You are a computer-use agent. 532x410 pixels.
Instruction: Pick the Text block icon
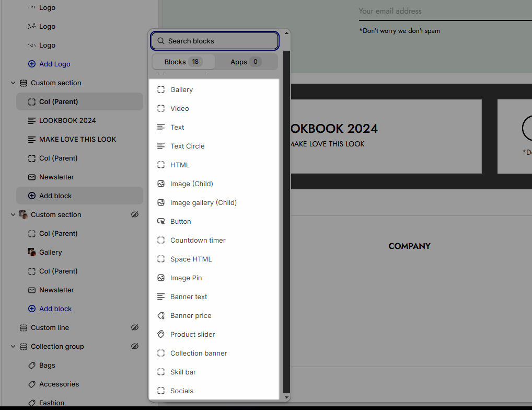(x=161, y=127)
